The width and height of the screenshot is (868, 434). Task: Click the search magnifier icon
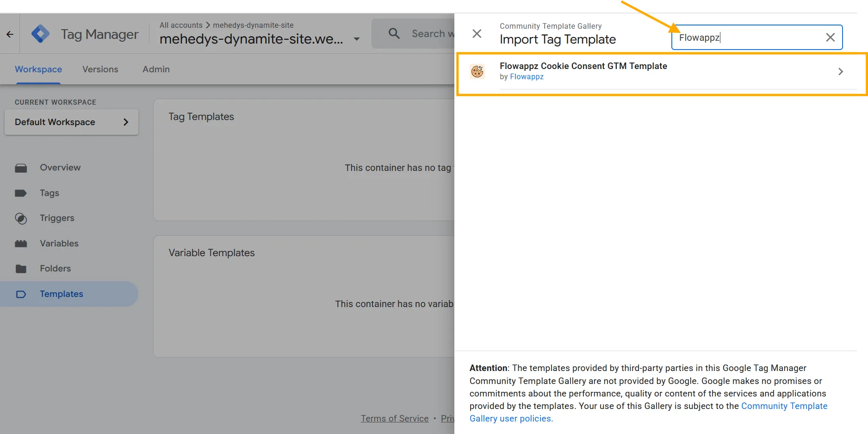[x=394, y=33]
